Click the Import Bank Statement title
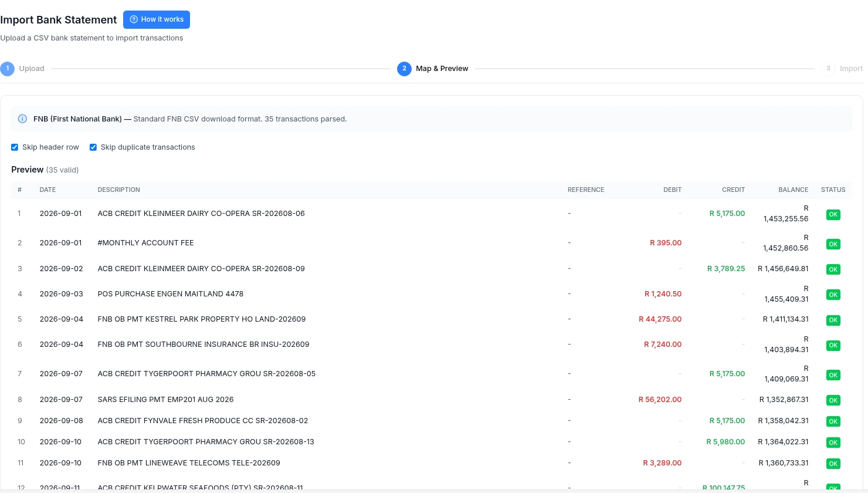868x493 pixels. coord(59,20)
